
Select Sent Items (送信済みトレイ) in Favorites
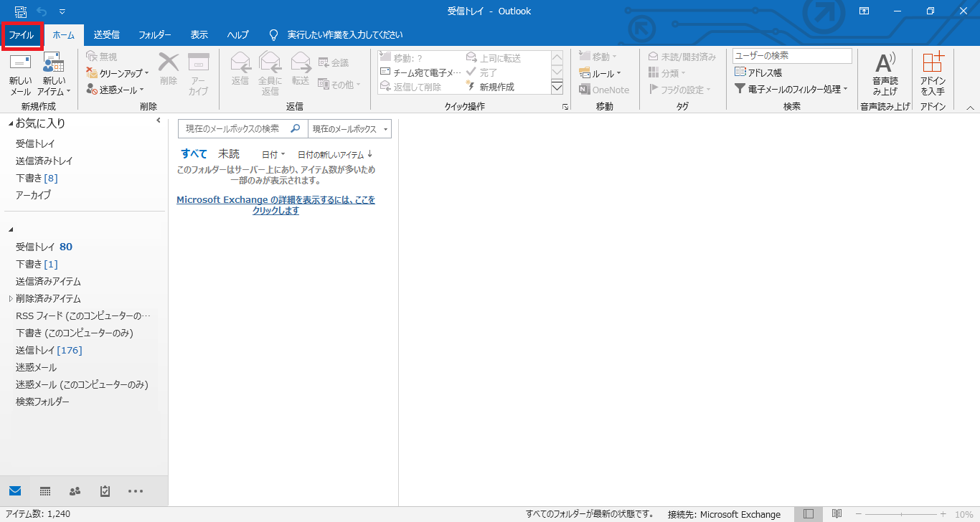(x=44, y=161)
